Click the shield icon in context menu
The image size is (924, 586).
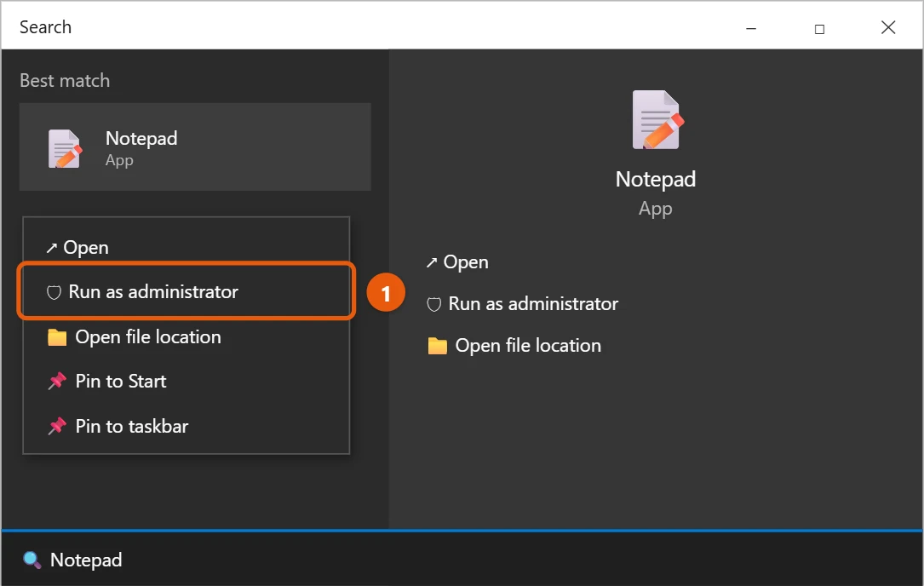(x=54, y=292)
